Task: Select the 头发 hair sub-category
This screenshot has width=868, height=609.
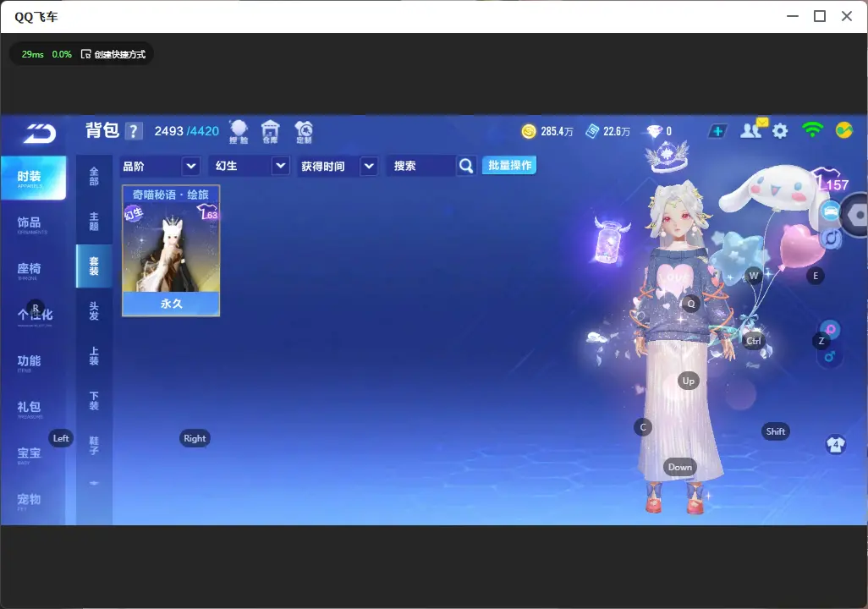Action: (94, 311)
